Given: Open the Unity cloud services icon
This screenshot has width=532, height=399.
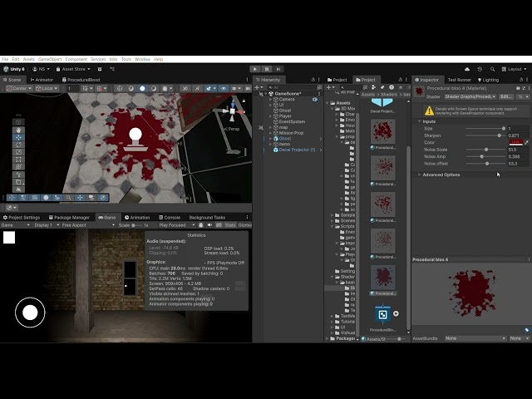Looking at the screenshot, I should [x=467, y=69].
